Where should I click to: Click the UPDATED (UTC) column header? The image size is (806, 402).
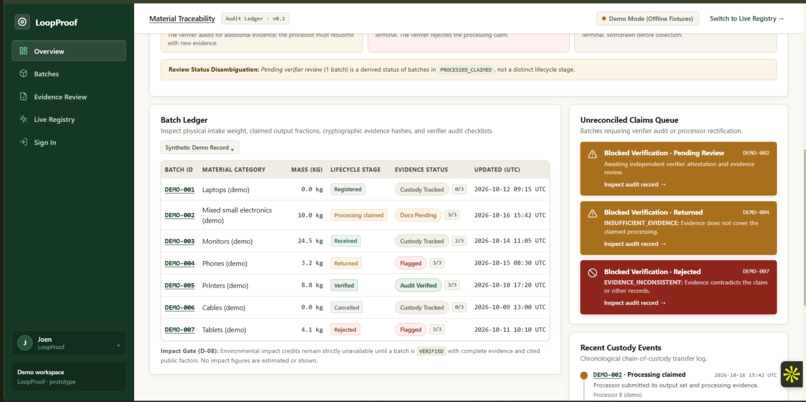tap(496, 170)
